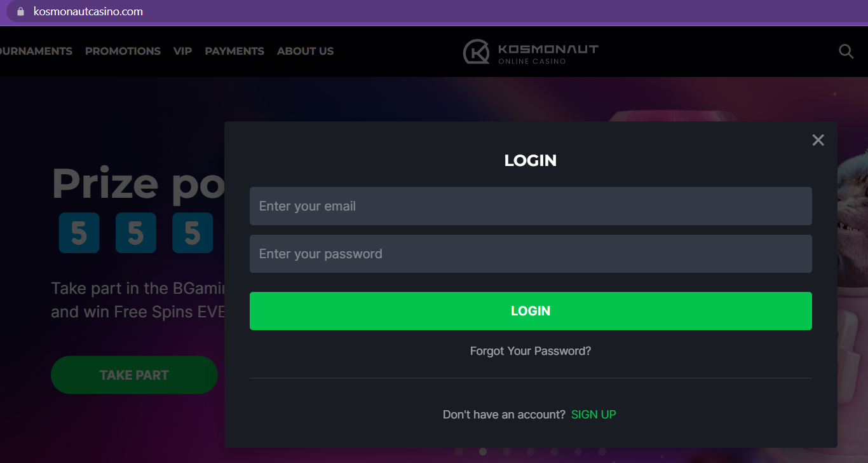
Task: Select the first carousel slide dot
Action: [459, 452]
